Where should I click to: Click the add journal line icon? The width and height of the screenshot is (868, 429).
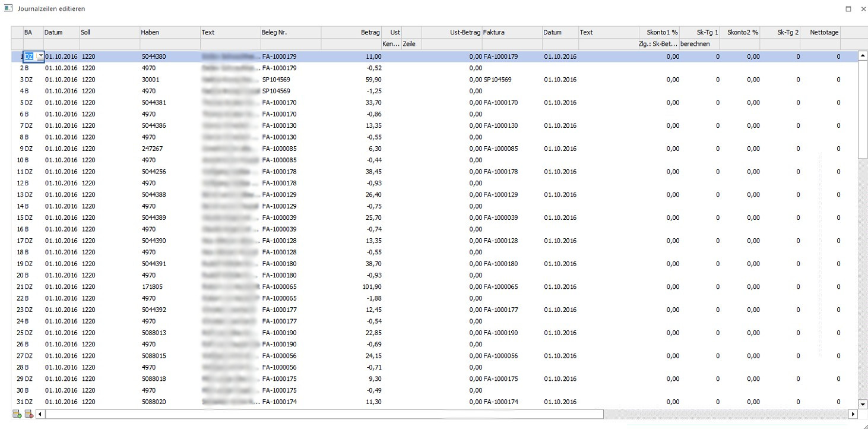tap(17, 414)
